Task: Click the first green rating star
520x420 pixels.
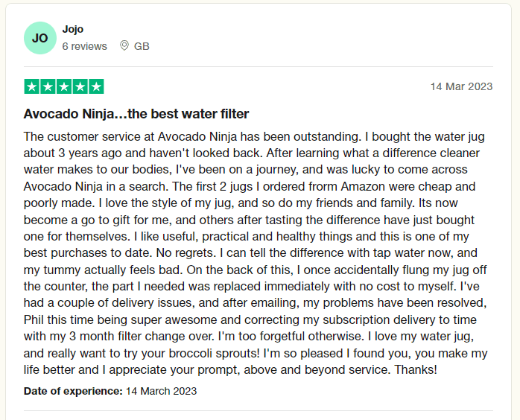Action: 32,86
